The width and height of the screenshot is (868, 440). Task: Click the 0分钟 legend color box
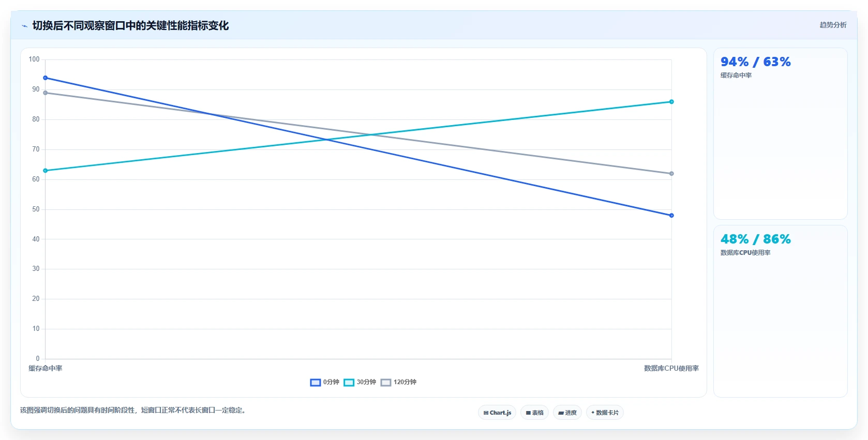pyautogui.click(x=316, y=383)
